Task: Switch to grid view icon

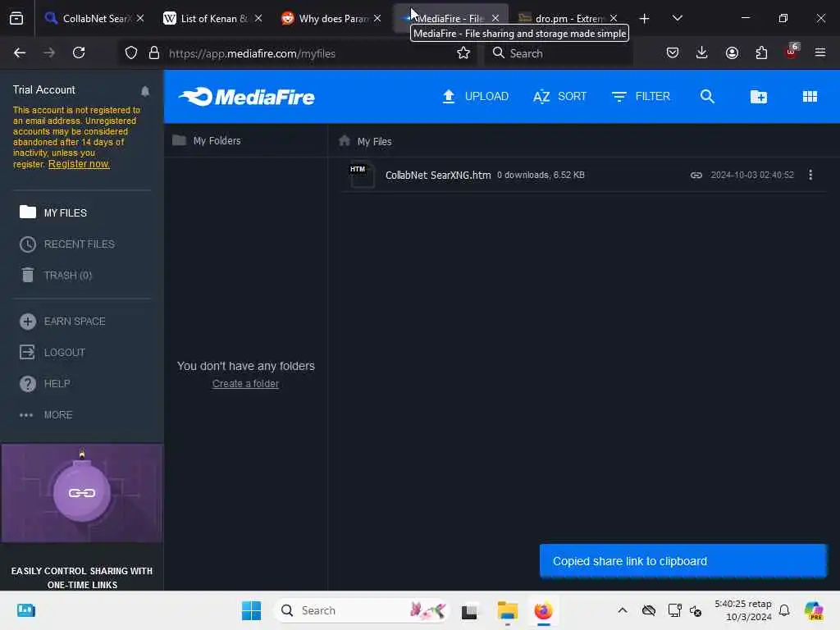Action: click(810, 97)
